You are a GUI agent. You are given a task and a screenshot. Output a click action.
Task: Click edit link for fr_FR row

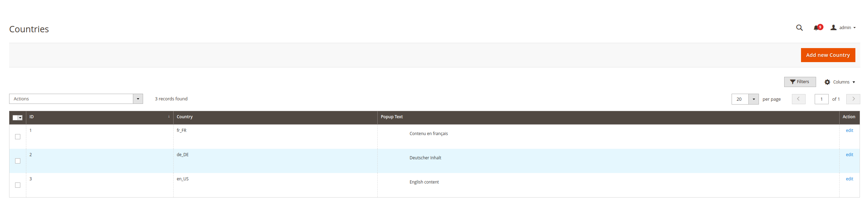click(x=849, y=131)
